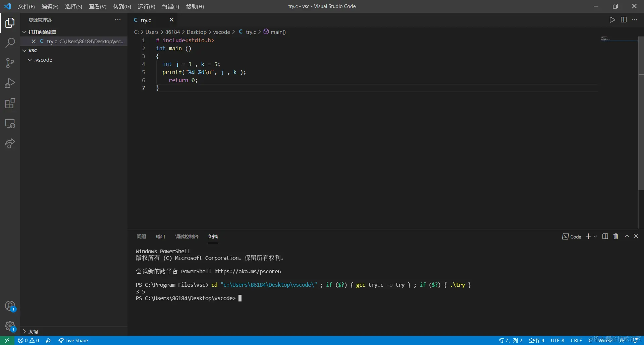This screenshot has height=345, width=644.
Task: Open the Run and Debug view
Action: pyautogui.click(x=10, y=83)
